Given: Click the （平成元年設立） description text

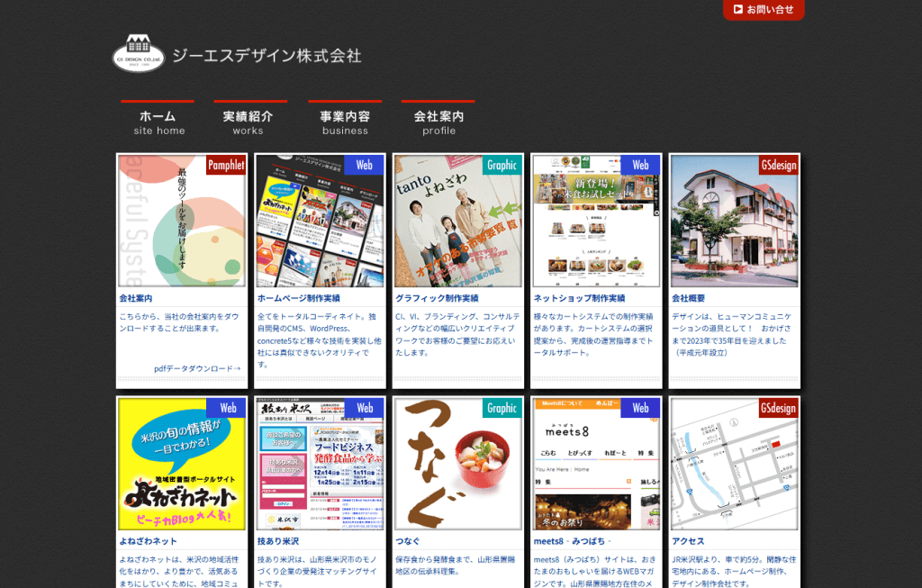Looking at the screenshot, I should (701, 353).
